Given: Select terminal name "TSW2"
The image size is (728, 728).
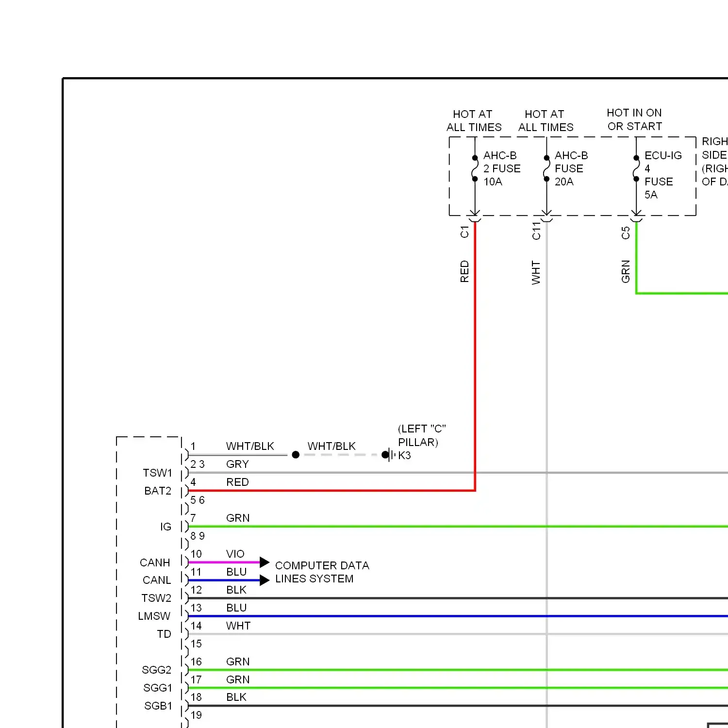Looking at the screenshot, I should coord(156,598).
